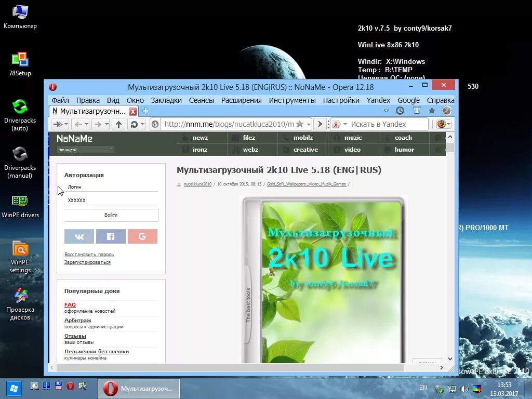Click the Google social login icon
The width and height of the screenshot is (532, 399).
(142, 236)
